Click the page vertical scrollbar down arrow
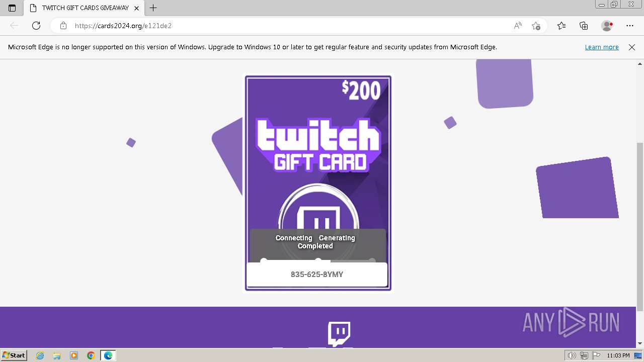Image resolution: width=644 pixels, height=362 pixels. click(x=640, y=343)
